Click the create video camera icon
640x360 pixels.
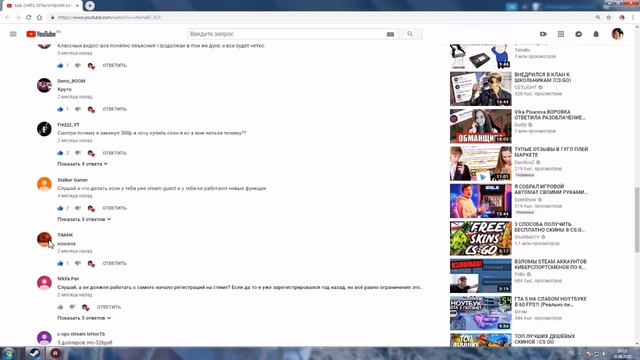tap(543, 34)
